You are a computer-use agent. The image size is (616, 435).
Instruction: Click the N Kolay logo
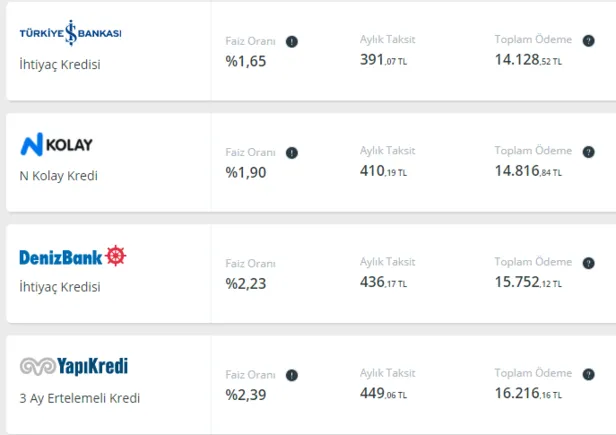point(56,145)
